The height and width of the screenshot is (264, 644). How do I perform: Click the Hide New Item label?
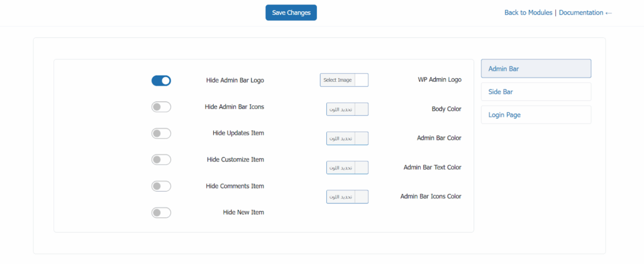coord(243,212)
